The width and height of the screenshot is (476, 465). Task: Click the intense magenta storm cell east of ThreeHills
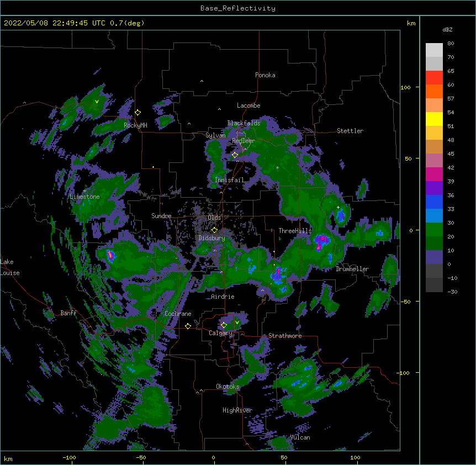pyautogui.click(x=321, y=242)
